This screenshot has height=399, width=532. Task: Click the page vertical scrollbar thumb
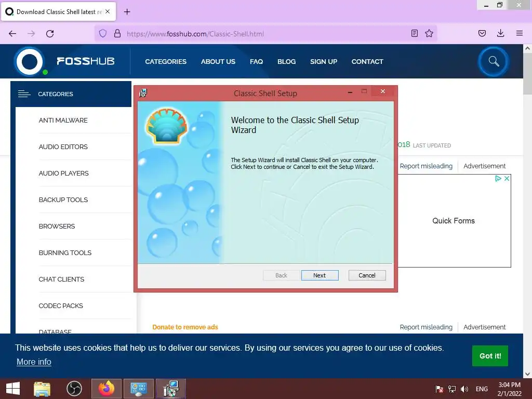[527, 74]
